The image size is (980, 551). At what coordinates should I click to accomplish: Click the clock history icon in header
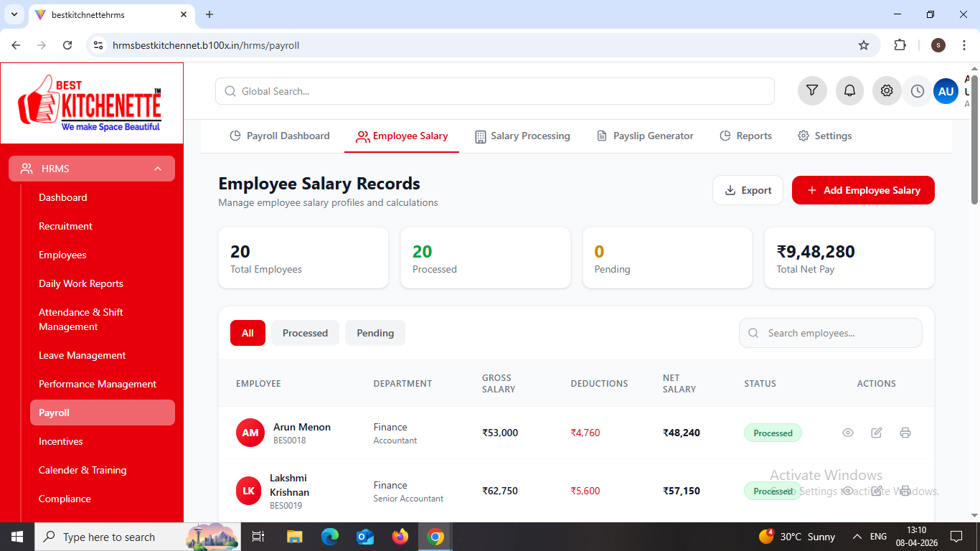point(917,91)
